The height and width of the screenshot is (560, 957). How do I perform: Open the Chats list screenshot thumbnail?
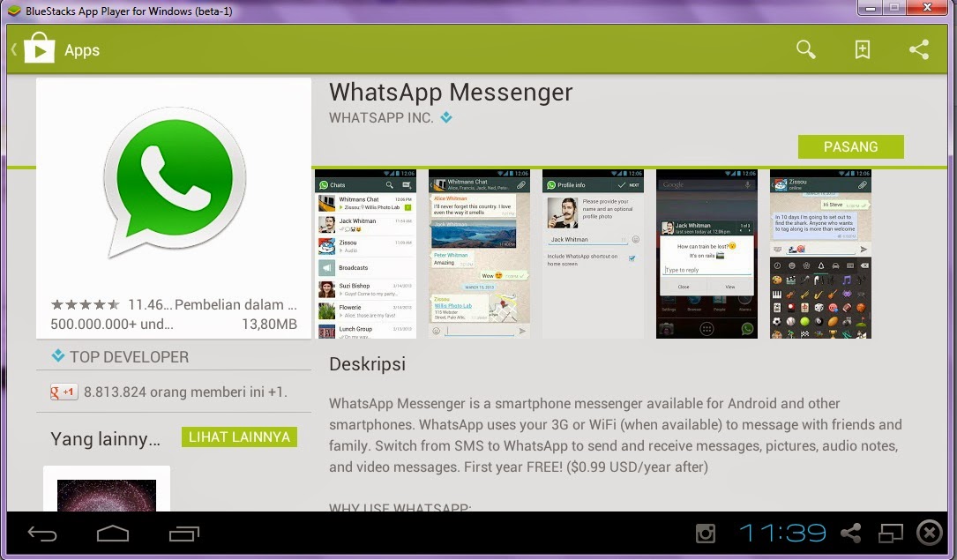click(365, 254)
